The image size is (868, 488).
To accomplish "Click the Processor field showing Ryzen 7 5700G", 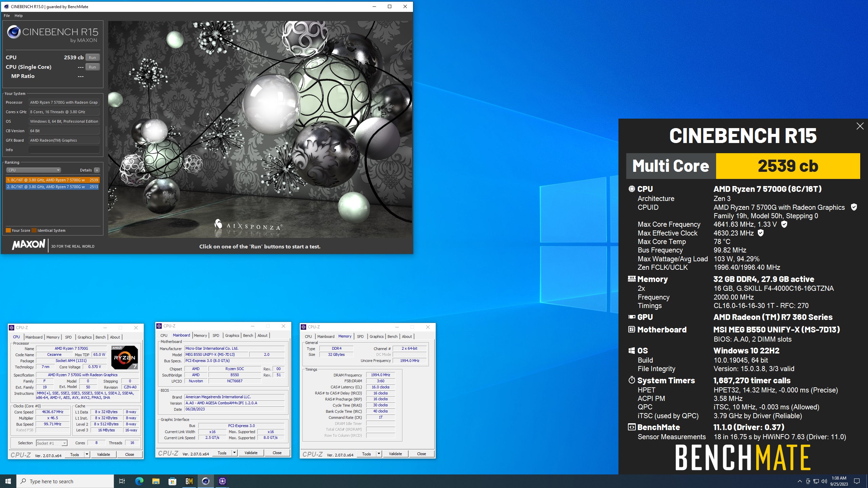I will point(64,102).
